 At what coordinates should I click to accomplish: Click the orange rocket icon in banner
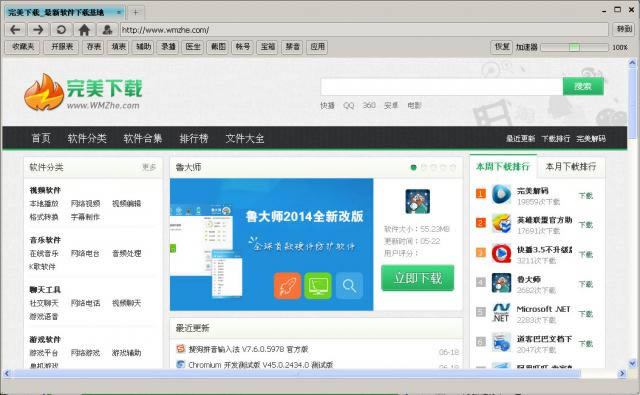coord(288,286)
